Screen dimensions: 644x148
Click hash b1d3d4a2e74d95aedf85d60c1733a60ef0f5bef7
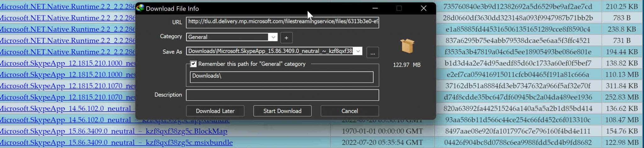518,63
